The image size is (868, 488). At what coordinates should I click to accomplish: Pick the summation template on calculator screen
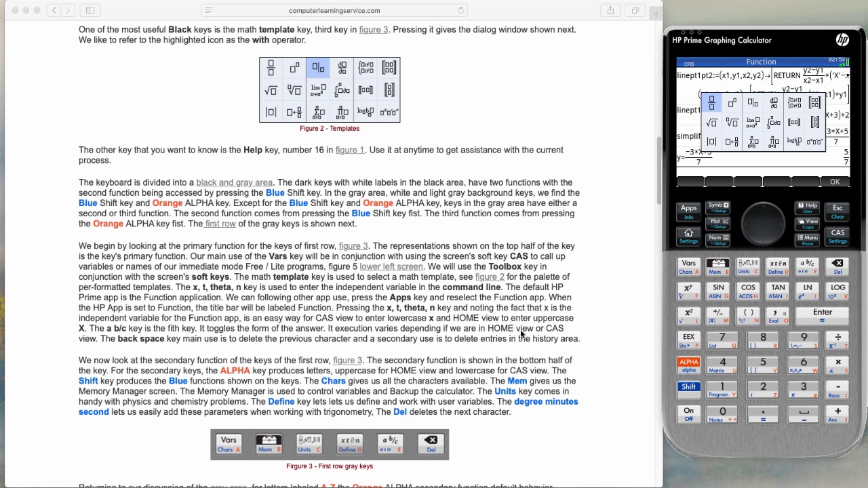(x=753, y=142)
